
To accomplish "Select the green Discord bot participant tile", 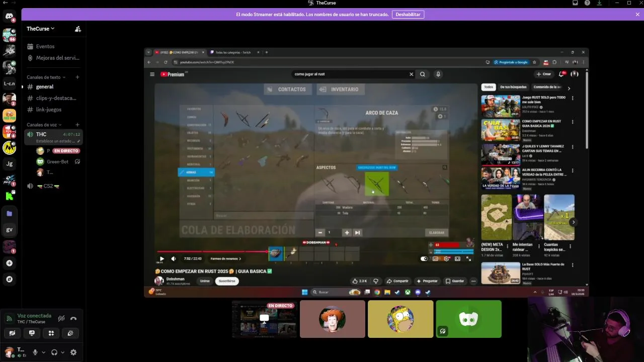I will tap(468, 319).
